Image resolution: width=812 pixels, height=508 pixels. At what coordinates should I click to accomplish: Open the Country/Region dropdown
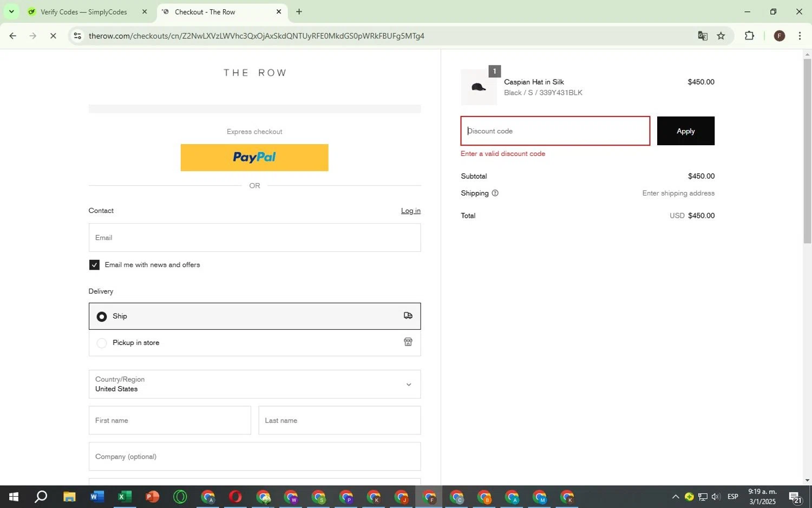254,384
